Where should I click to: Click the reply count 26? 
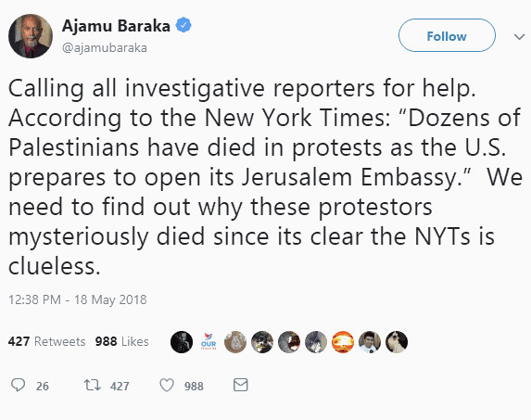coord(43,386)
